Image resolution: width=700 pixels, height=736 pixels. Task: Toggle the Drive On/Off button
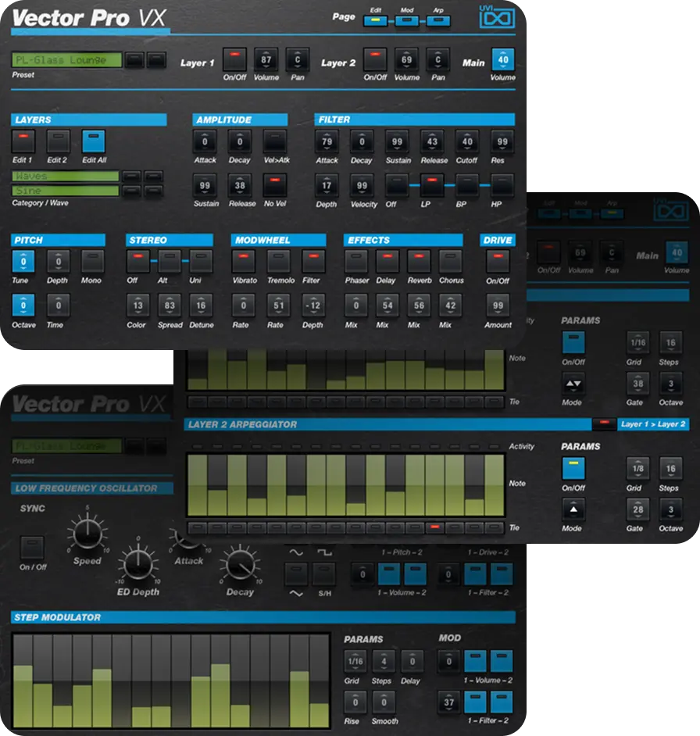pos(498,262)
